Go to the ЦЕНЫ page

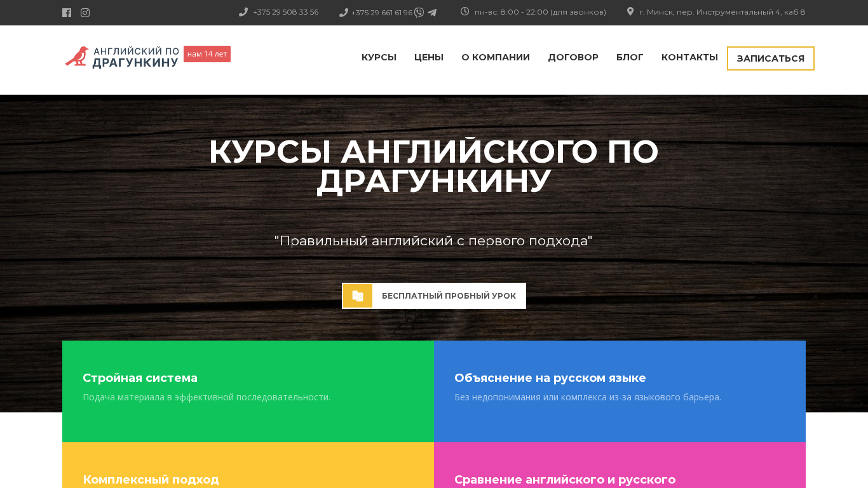[429, 57]
